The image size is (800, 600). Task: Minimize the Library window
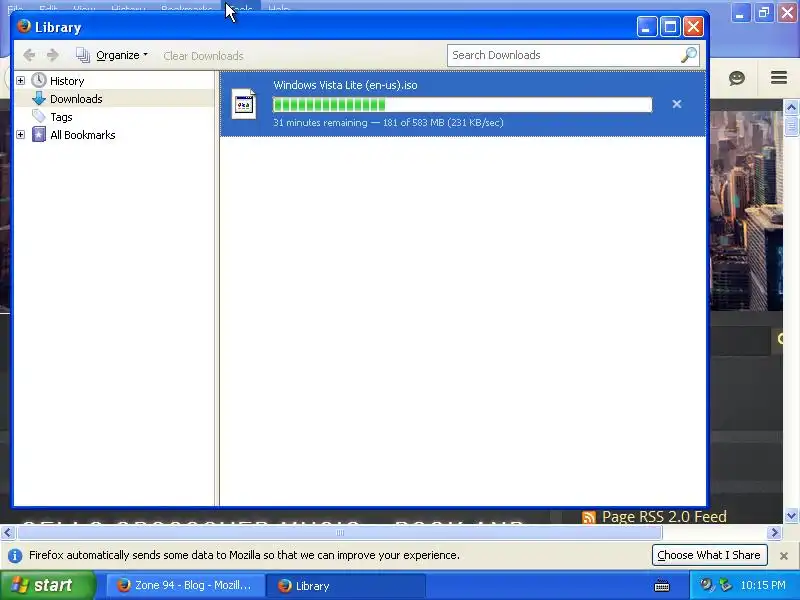(646, 27)
